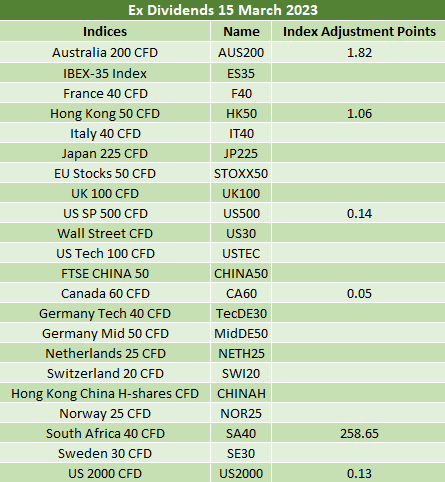This screenshot has height=482, width=445.
Task: Click the Japan 225 CFD cell
Action: point(105,153)
